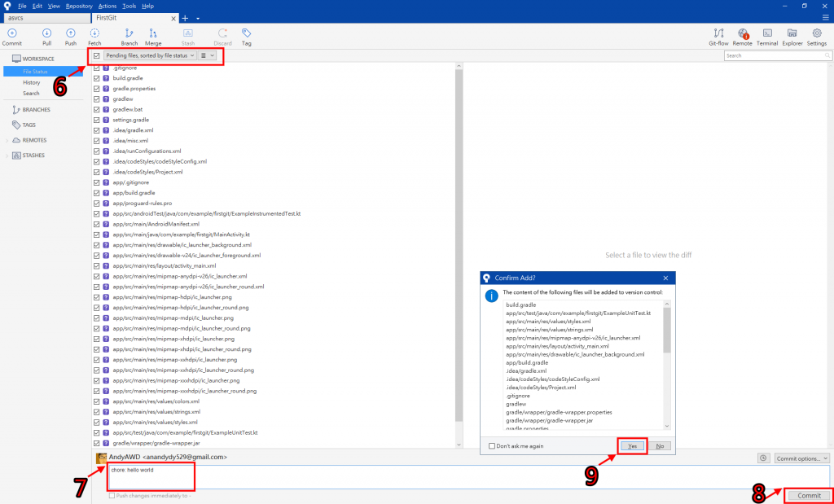Screen dimensions: 834x504
Task: Click the author avatar beside AndyAWD
Action: pyautogui.click(x=101, y=458)
